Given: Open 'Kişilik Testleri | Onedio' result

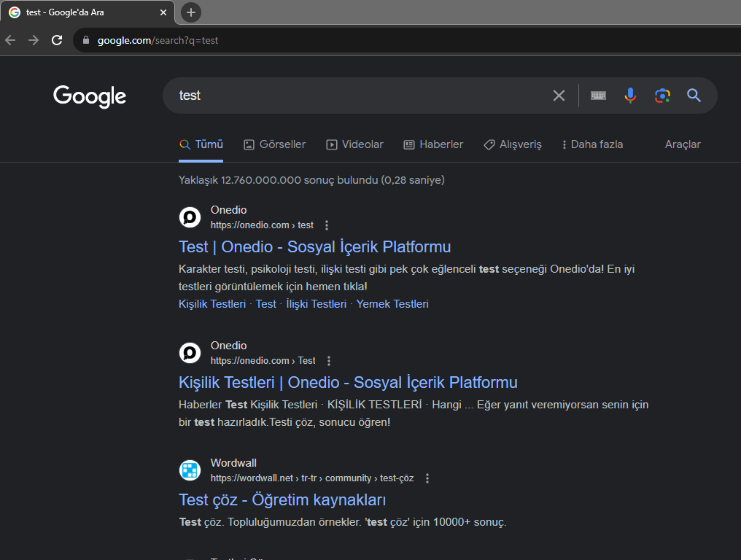Looking at the screenshot, I should 348,383.
